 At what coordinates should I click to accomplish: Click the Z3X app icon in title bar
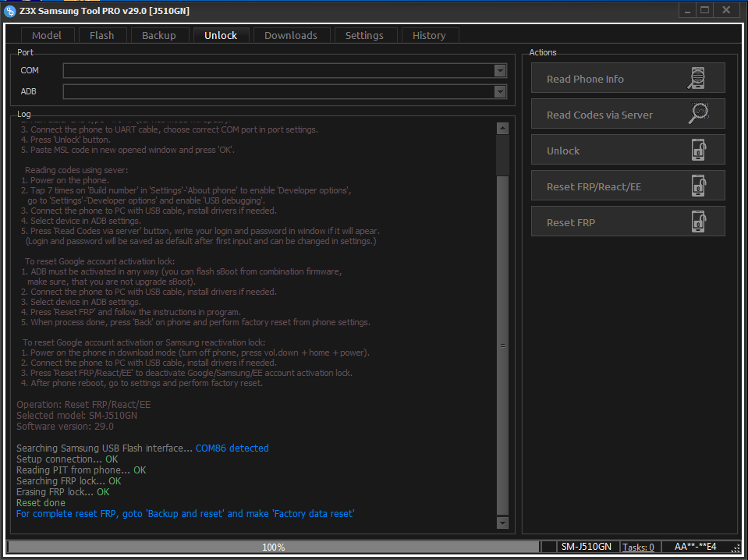click(x=10, y=10)
